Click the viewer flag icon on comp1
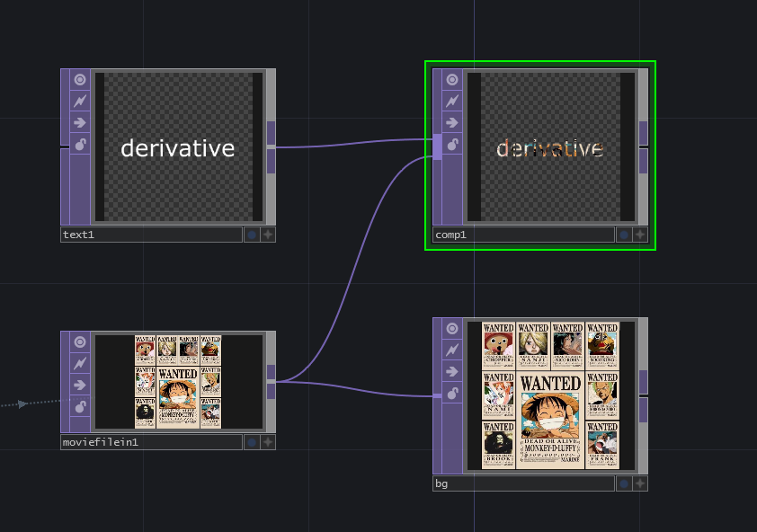757x532 pixels. click(x=450, y=78)
